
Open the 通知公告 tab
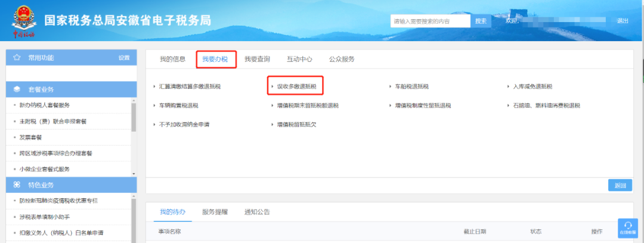(257, 212)
